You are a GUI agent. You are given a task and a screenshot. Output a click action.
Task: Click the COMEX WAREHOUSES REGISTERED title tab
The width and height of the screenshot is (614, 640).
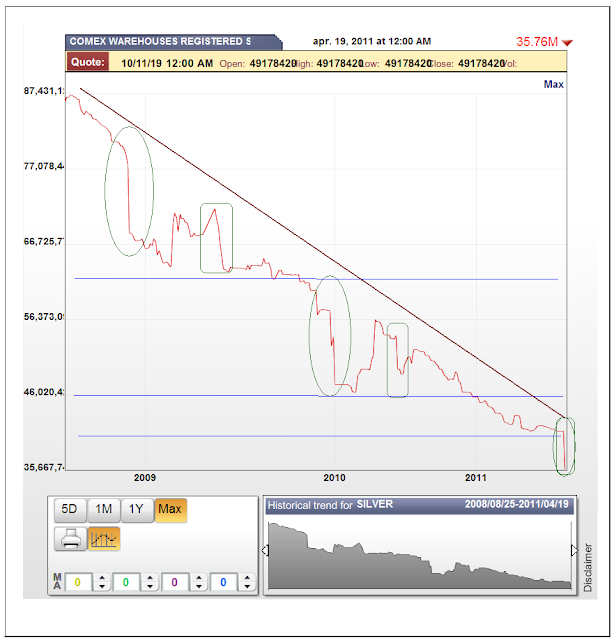pos(173,42)
